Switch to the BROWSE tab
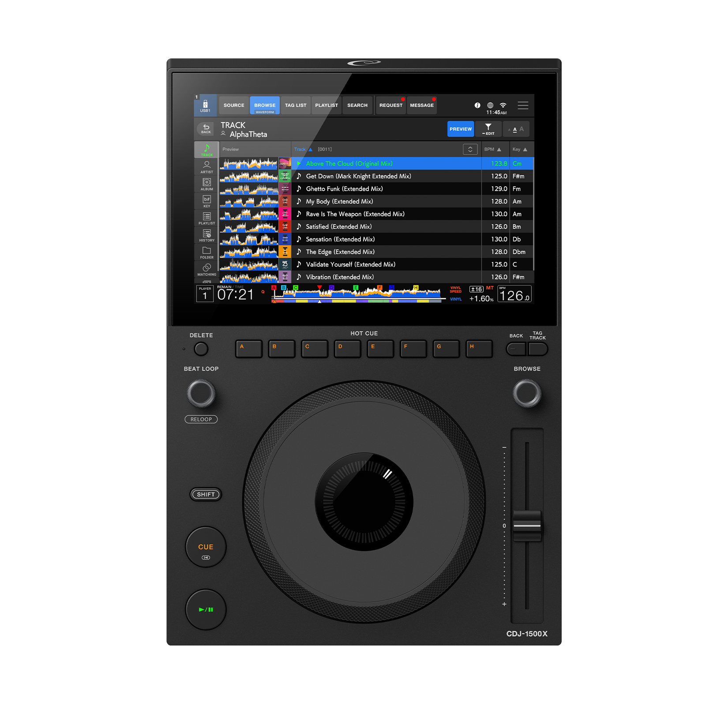The width and height of the screenshot is (728, 728). tap(265, 105)
